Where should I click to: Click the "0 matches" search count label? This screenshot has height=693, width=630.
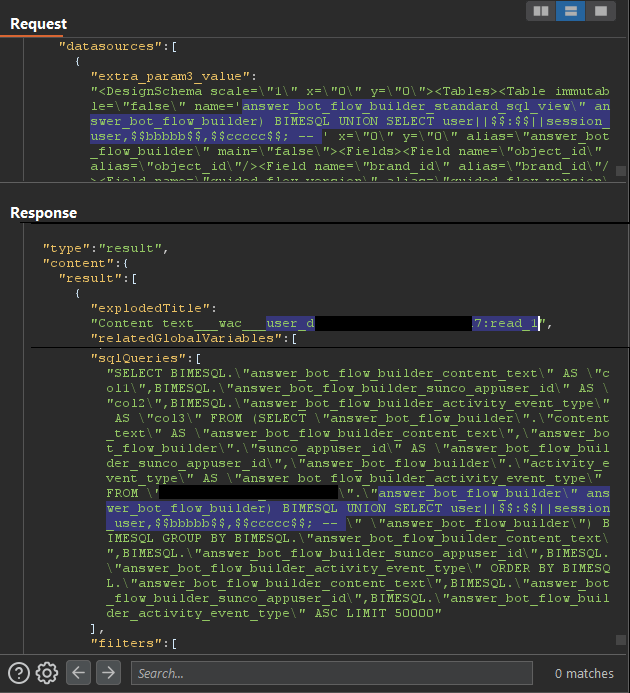click(x=584, y=673)
